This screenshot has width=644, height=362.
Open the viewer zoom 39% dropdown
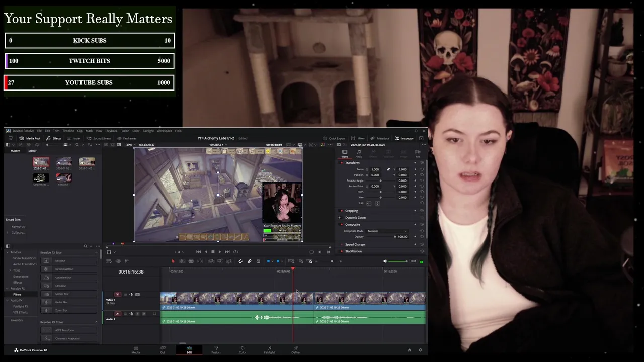[x=131, y=145]
